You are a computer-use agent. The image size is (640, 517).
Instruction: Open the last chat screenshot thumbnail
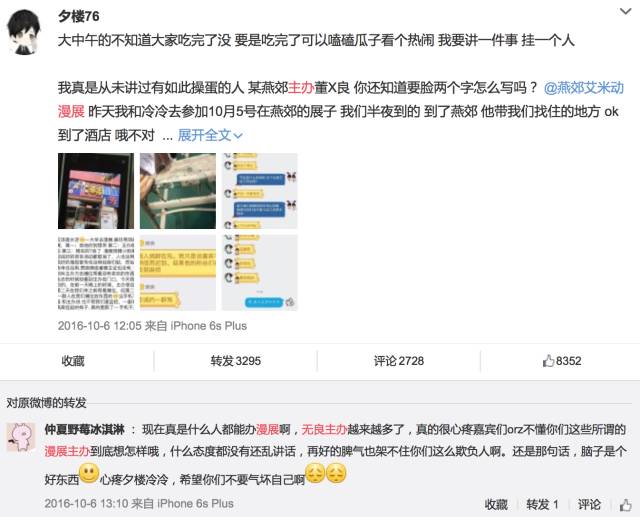coord(260,273)
